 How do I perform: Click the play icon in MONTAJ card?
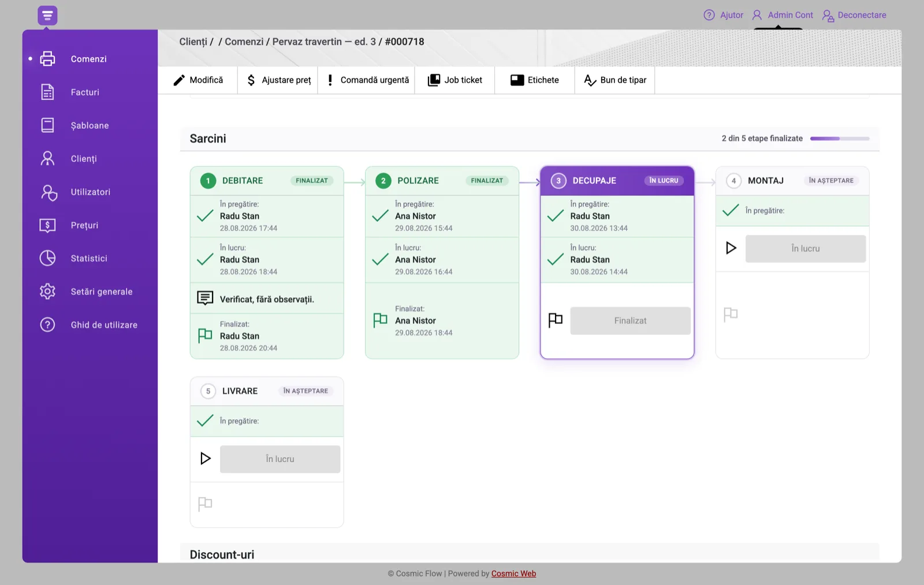(731, 248)
